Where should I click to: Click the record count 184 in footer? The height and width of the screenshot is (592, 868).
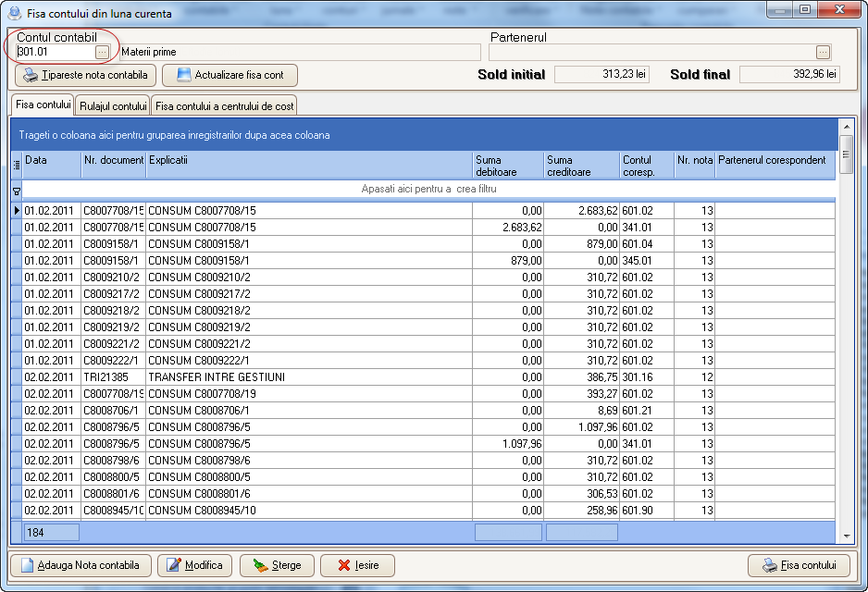(x=52, y=532)
